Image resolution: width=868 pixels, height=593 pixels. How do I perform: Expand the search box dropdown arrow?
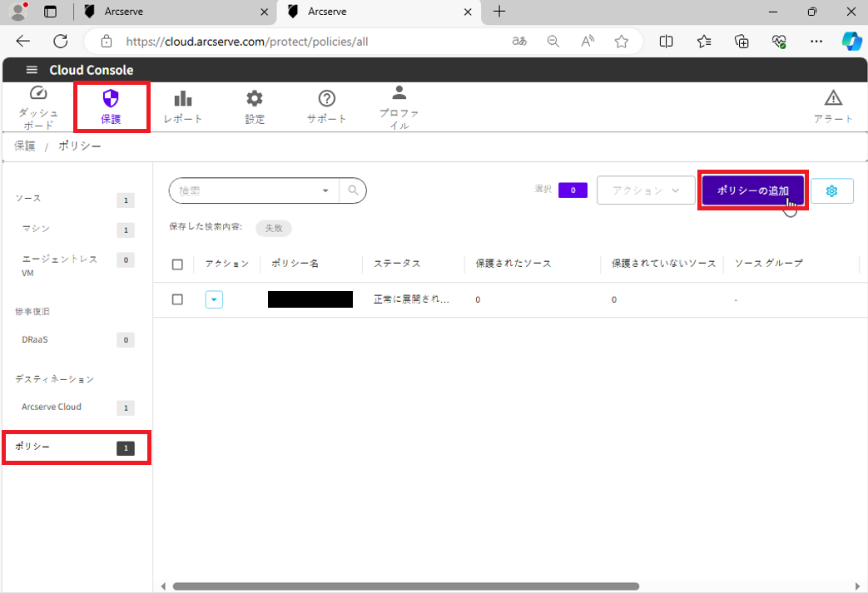point(325,190)
